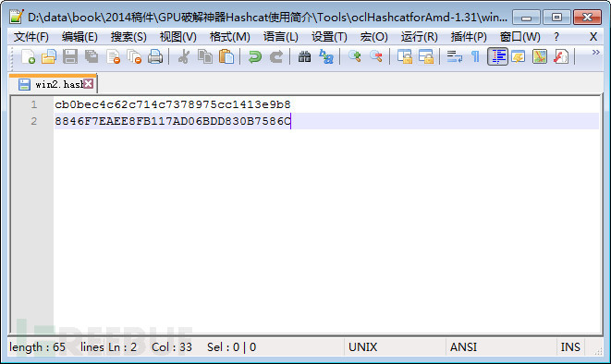Image resolution: width=611 pixels, height=364 pixels.
Task: Click the green Undo arrow icon
Action: click(x=255, y=57)
